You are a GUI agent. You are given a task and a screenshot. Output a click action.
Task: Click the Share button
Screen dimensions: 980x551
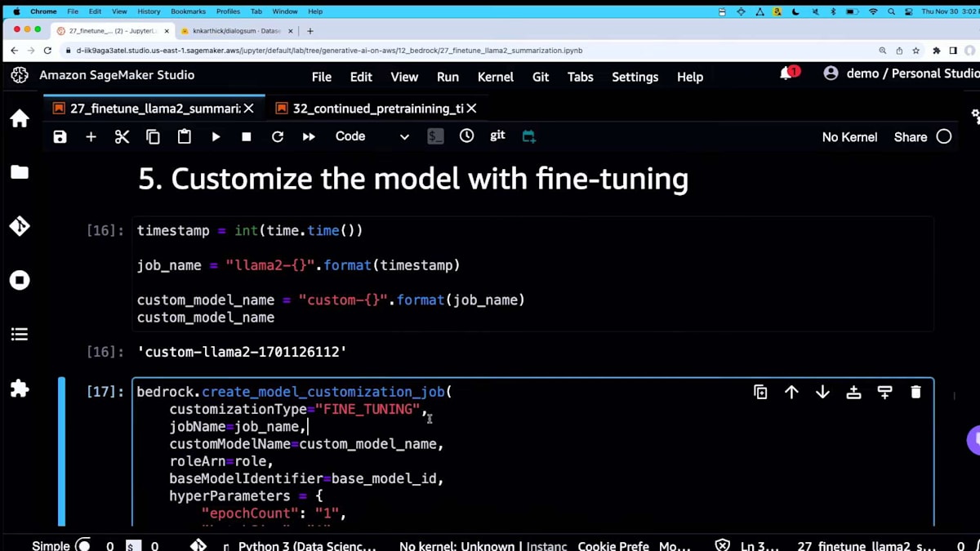[x=910, y=137]
